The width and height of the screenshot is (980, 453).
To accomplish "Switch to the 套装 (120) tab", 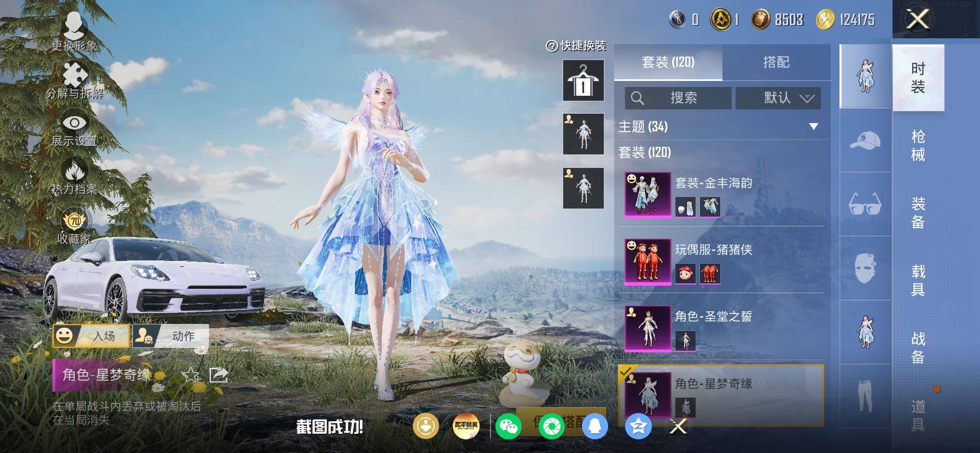I will point(668,62).
